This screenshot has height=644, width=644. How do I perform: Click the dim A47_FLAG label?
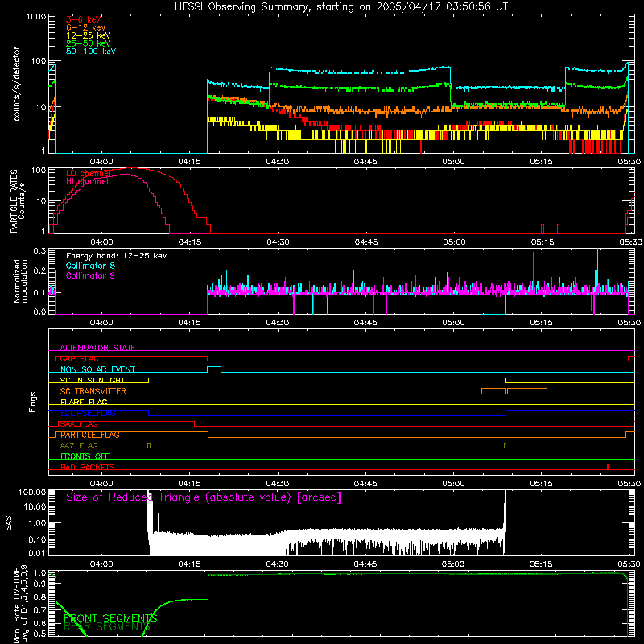(x=79, y=445)
